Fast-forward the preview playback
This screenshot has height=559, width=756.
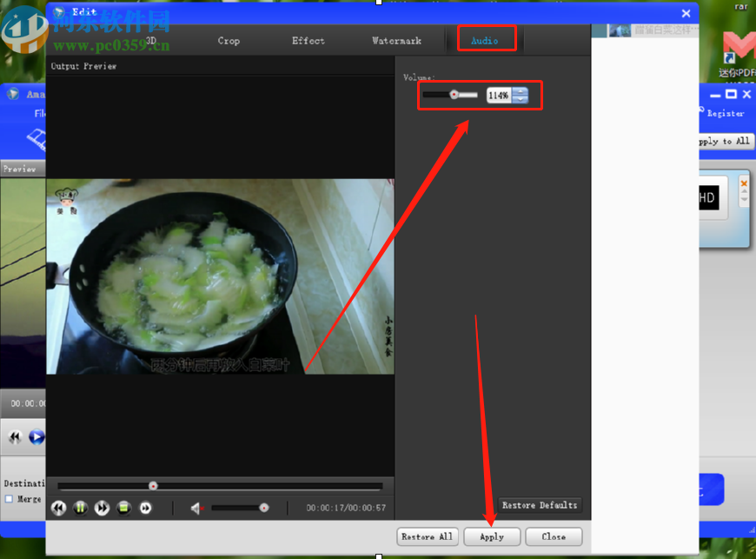(x=102, y=508)
